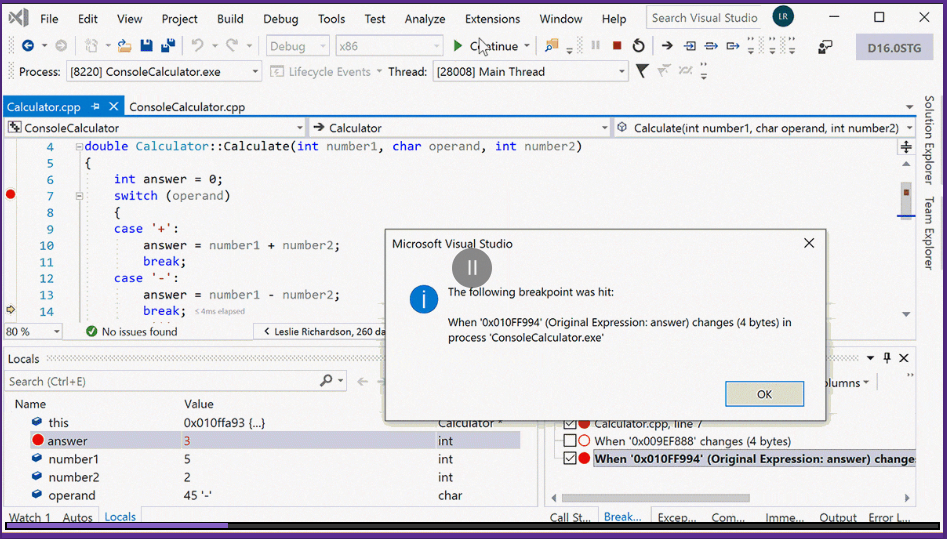This screenshot has width=947, height=539.
Task: Click the D16.0STG button
Action: coord(894,47)
